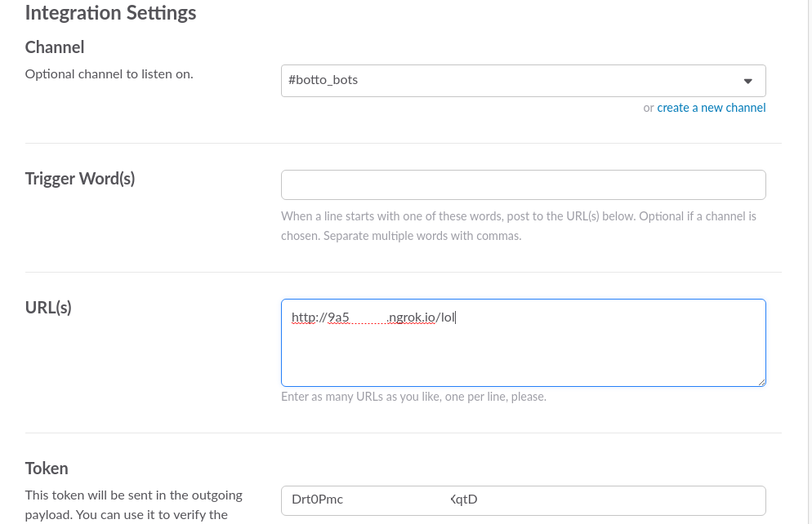Click the trigger words help text
The width and height of the screenshot is (812, 524).
click(518, 226)
